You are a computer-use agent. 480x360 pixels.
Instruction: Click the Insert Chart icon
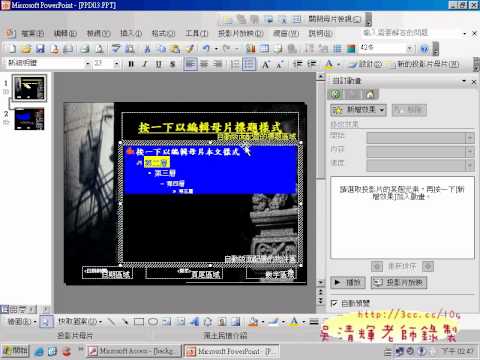click(251, 49)
